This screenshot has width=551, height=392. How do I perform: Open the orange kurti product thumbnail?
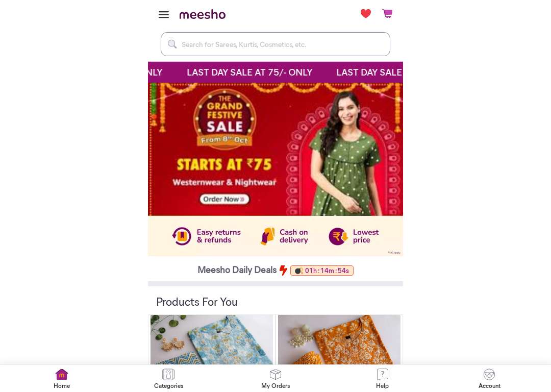click(x=339, y=339)
